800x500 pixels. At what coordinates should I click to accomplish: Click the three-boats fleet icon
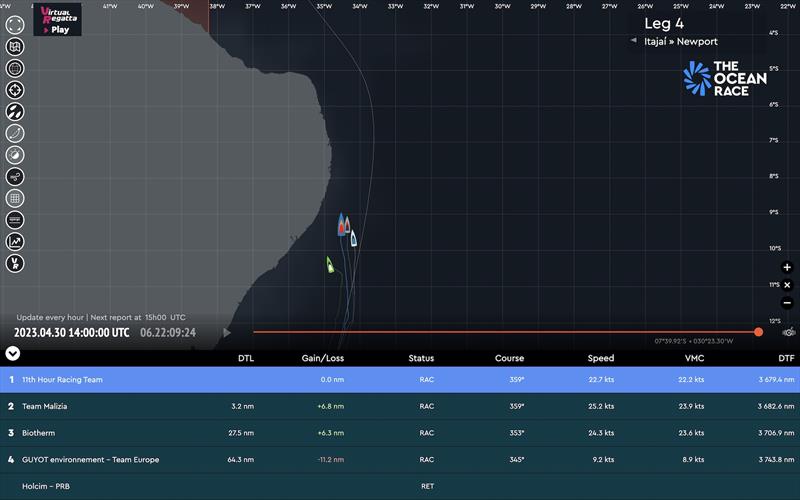coord(15,112)
